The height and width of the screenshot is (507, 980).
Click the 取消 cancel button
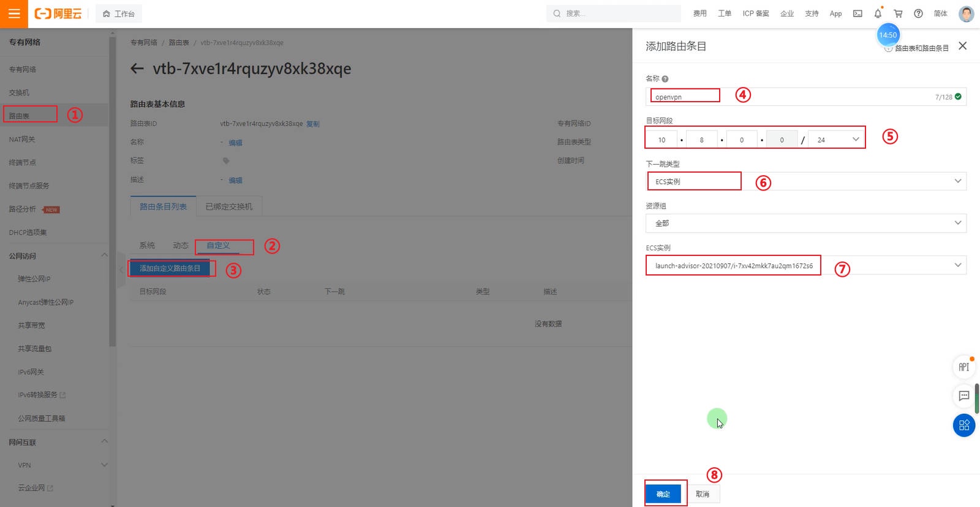(703, 494)
